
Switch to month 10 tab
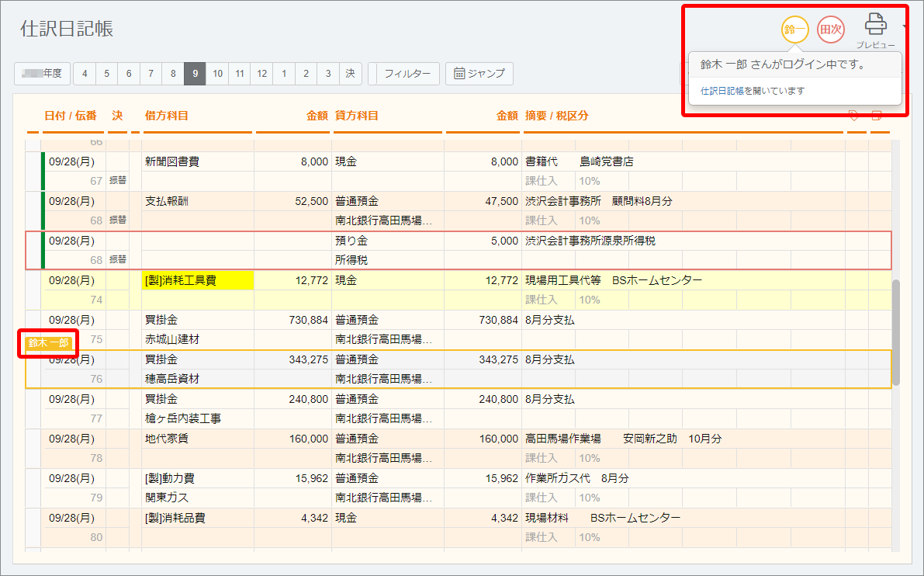pyautogui.click(x=218, y=74)
